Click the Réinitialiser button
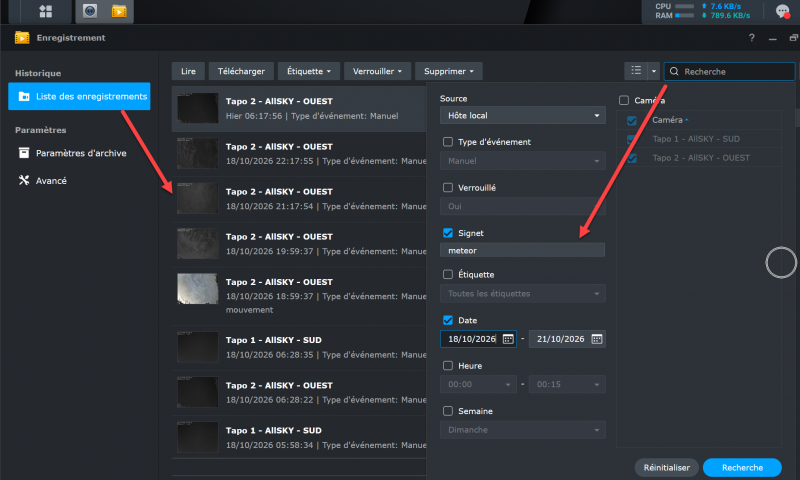 point(666,468)
